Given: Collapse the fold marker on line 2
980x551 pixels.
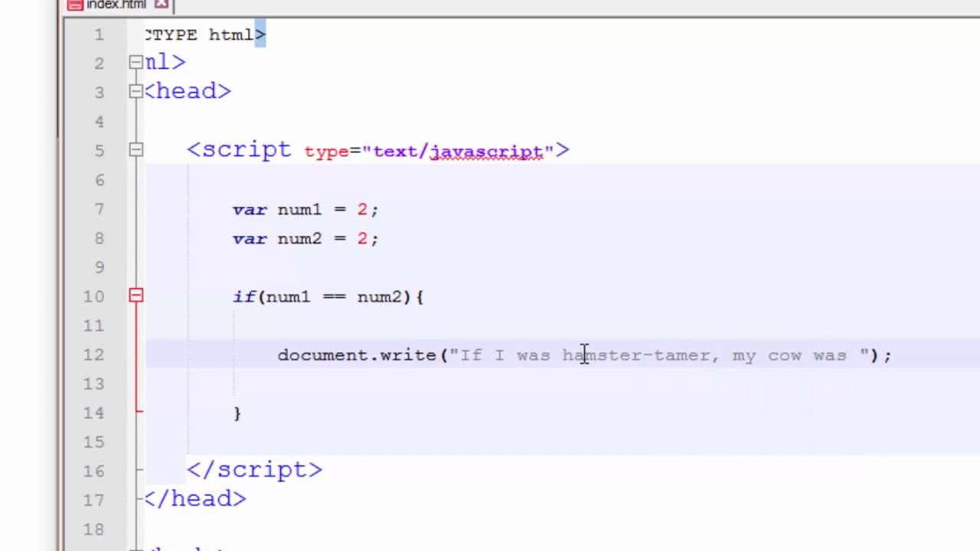Looking at the screenshot, I should 136,63.
